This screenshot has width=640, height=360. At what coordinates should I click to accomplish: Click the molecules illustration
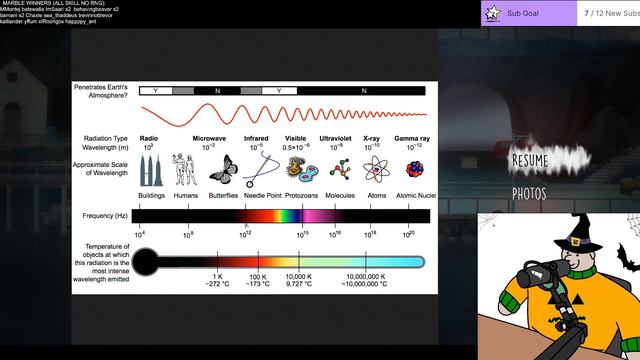tap(340, 169)
